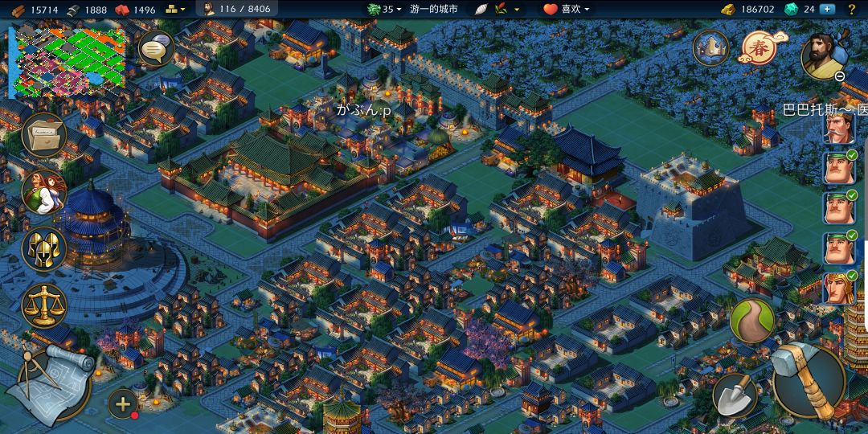This screenshot has width=868, height=434.
Task: Select the gold-helmet general portrait
Action: (838, 288)
